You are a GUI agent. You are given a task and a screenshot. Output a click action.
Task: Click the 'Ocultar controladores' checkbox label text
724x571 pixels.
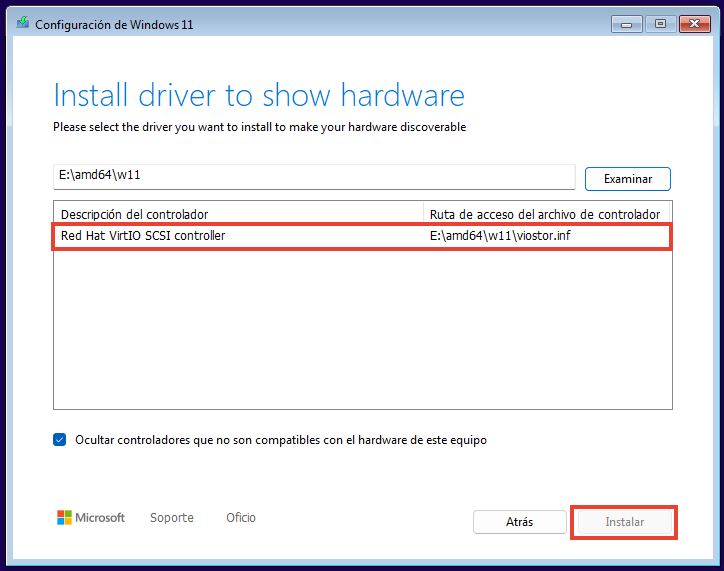[281, 440]
